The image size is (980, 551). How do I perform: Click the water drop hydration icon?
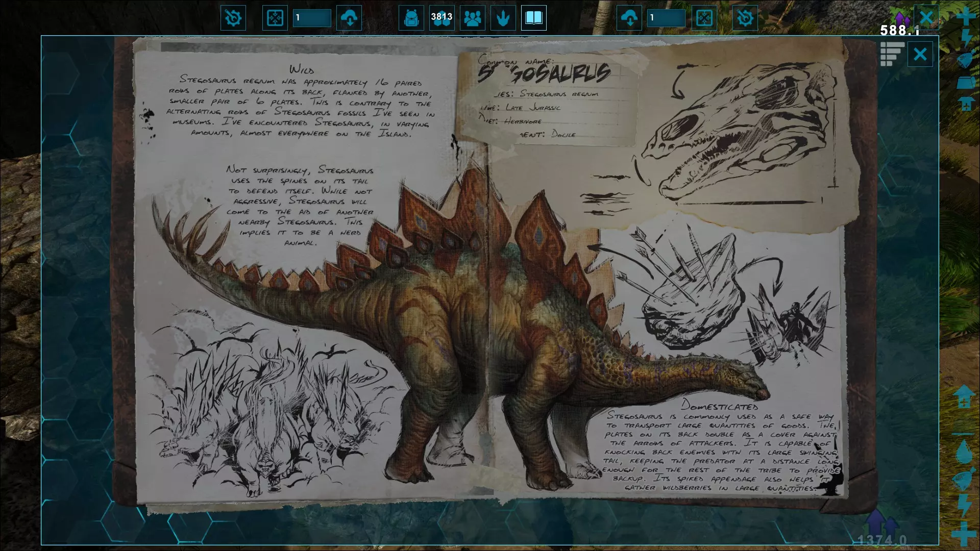pyautogui.click(x=964, y=452)
